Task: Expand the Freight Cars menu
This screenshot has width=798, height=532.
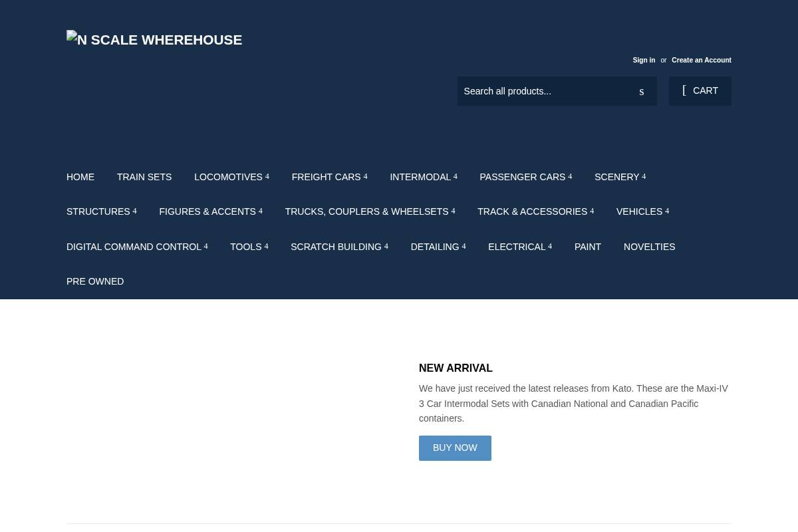Action: tap(326, 177)
